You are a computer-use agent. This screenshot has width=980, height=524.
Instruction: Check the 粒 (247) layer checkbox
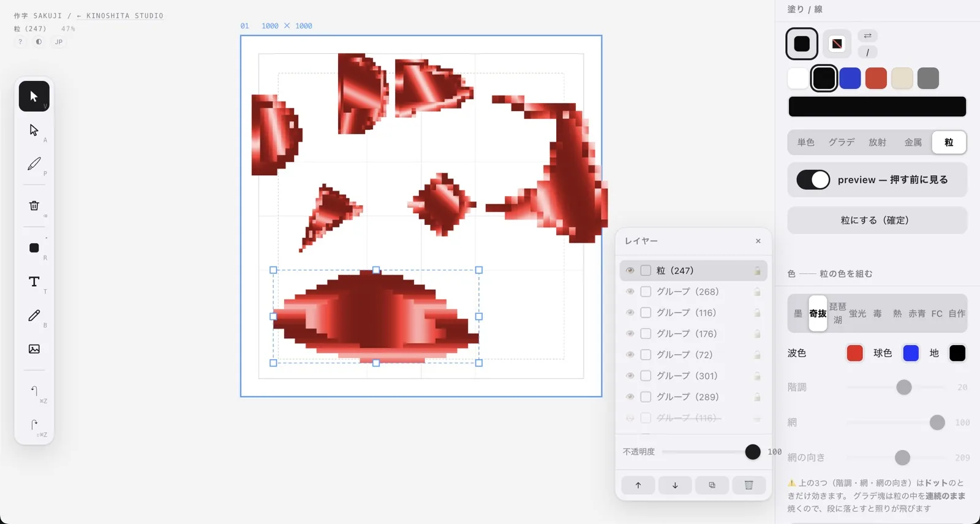pyautogui.click(x=646, y=270)
